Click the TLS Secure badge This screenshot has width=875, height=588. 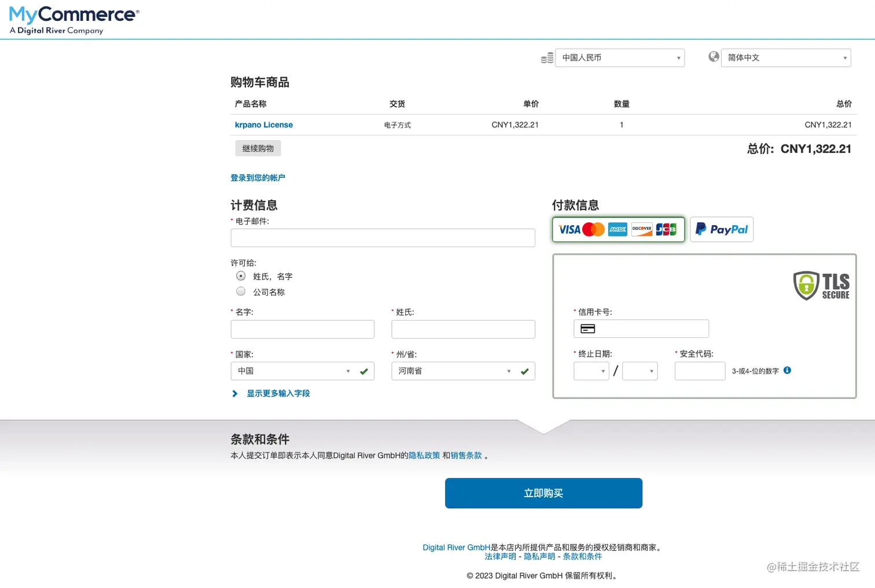point(821,286)
